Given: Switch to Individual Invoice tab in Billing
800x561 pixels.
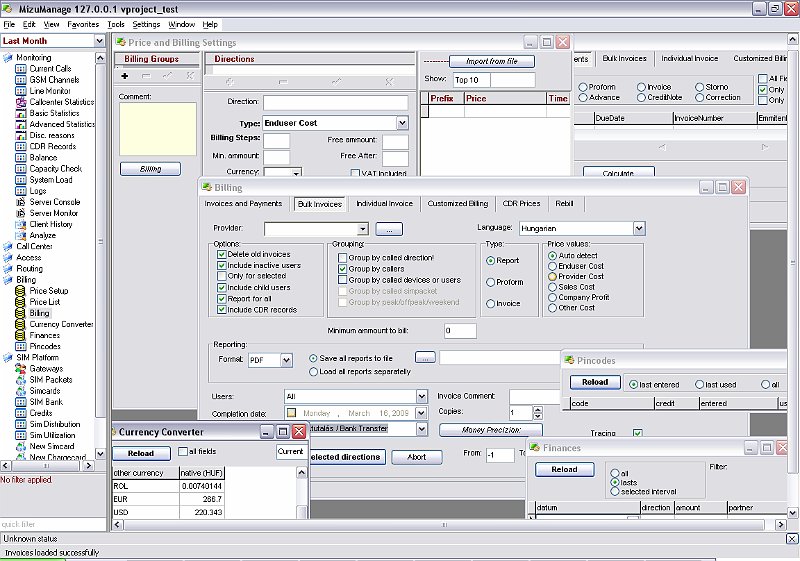Looking at the screenshot, I should 384,204.
